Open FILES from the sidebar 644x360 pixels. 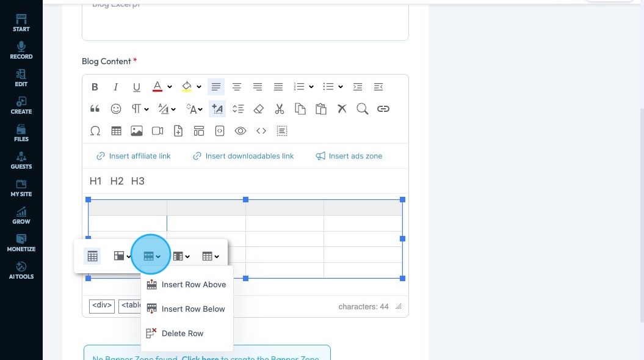click(x=21, y=133)
